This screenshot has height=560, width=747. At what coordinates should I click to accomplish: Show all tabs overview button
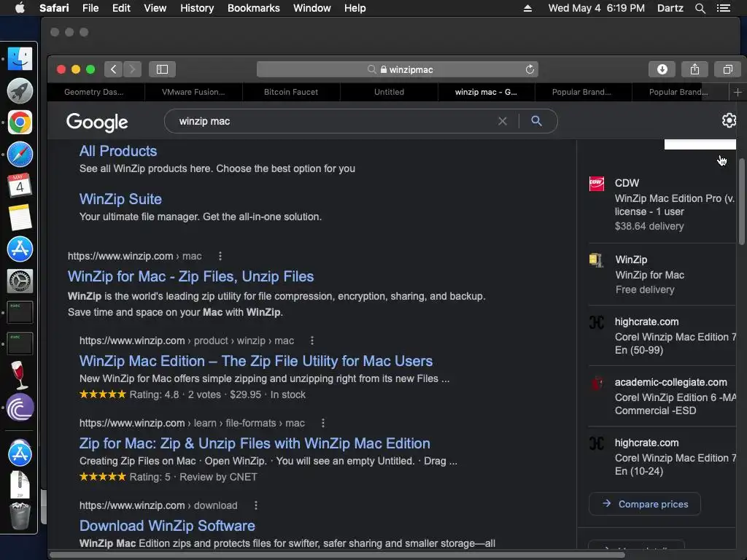[x=727, y=69]
